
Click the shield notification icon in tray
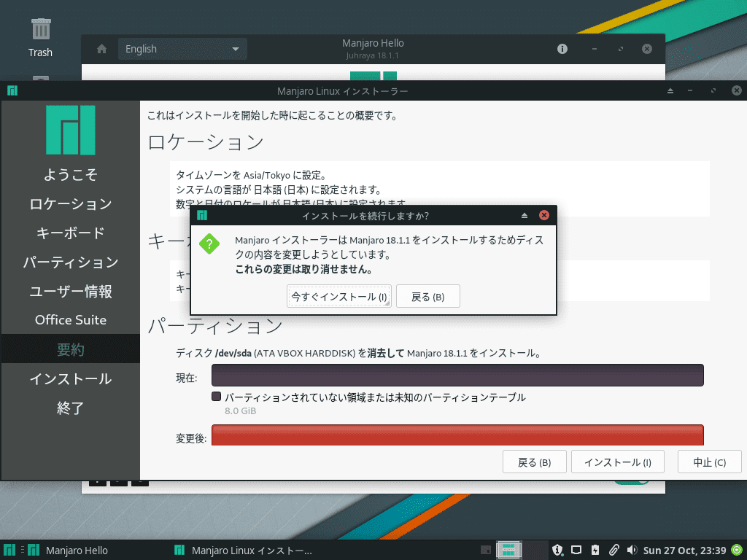558,550
